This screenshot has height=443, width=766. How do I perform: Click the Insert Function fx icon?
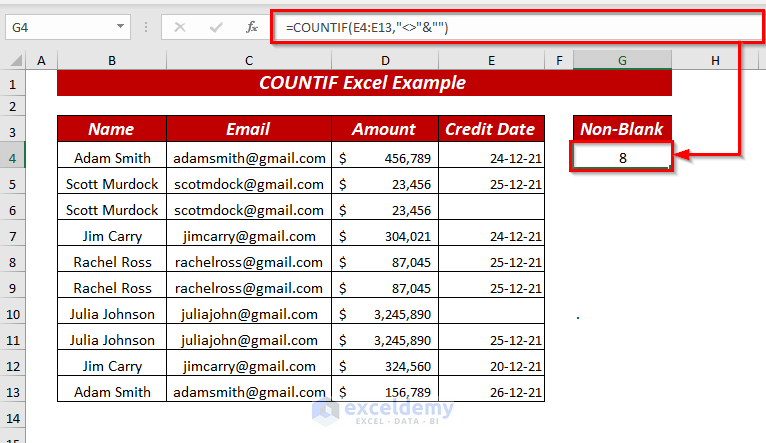[x=252, y=27]
